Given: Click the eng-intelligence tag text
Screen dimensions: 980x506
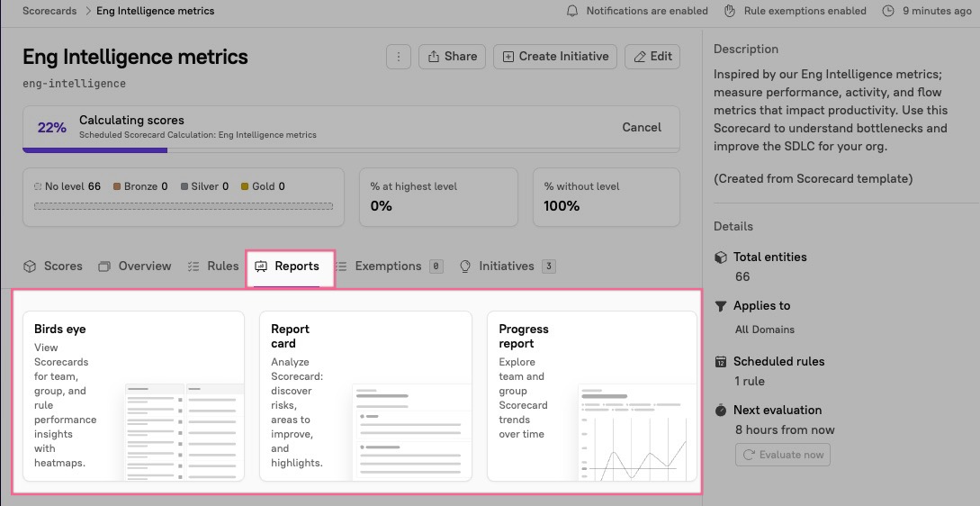Looking at the screenshot, I should click(x=75, y=84).
